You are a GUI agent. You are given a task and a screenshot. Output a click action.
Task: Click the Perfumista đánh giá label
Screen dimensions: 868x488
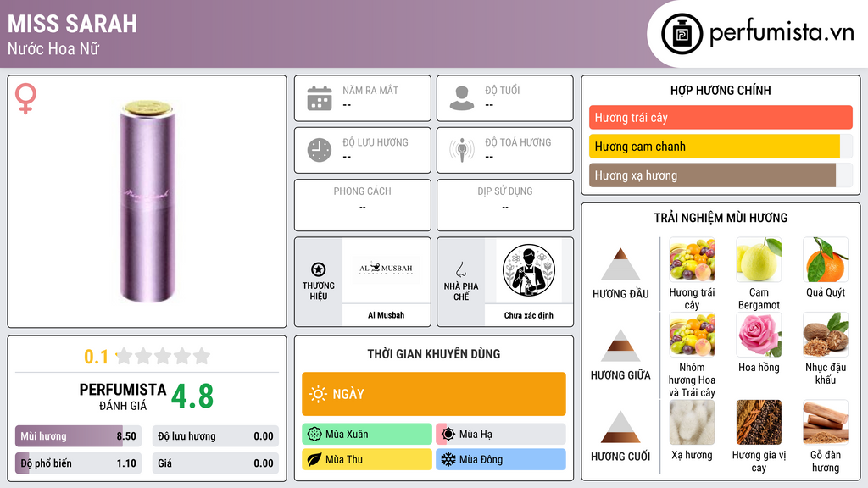tap(122, 396)
